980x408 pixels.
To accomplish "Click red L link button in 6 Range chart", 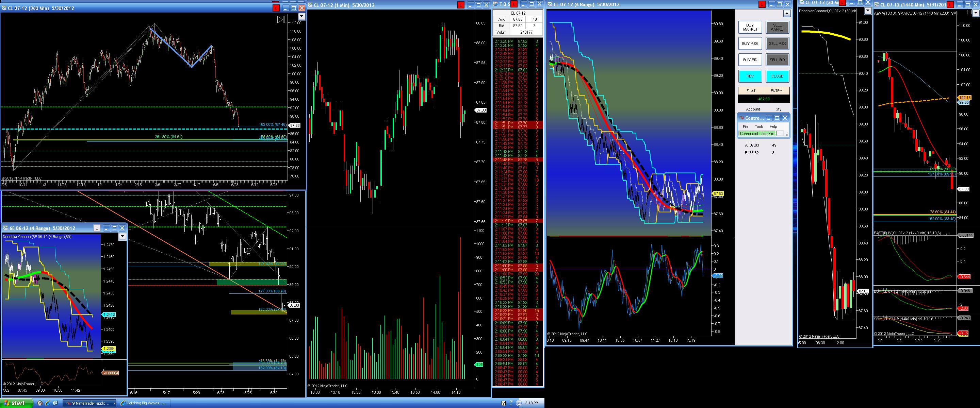I will pos(761,4).
